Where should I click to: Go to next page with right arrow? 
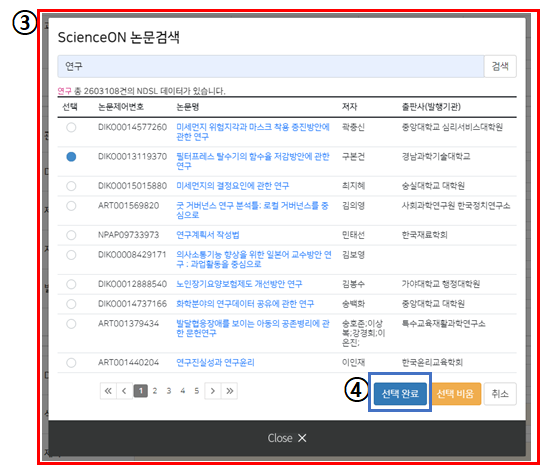pos(213,391)
